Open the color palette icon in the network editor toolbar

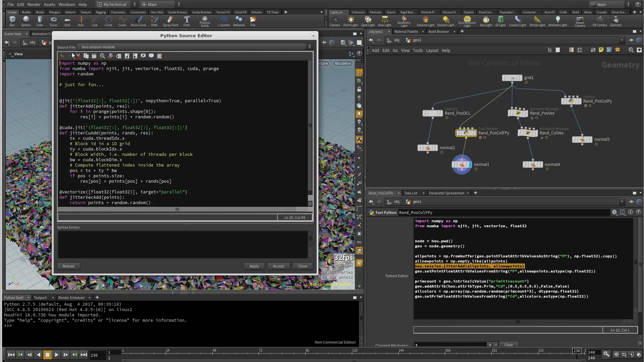pos(571,50)
